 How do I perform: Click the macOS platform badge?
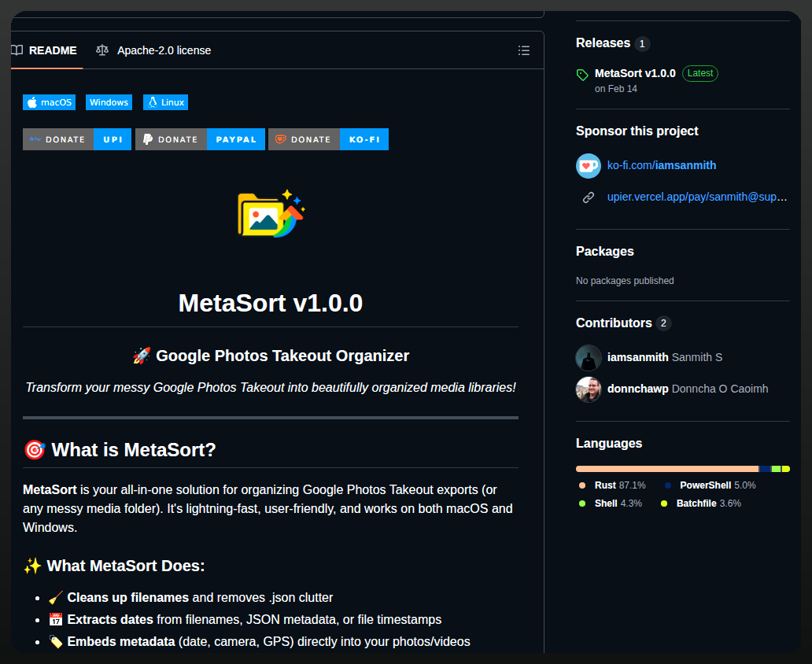50,102
